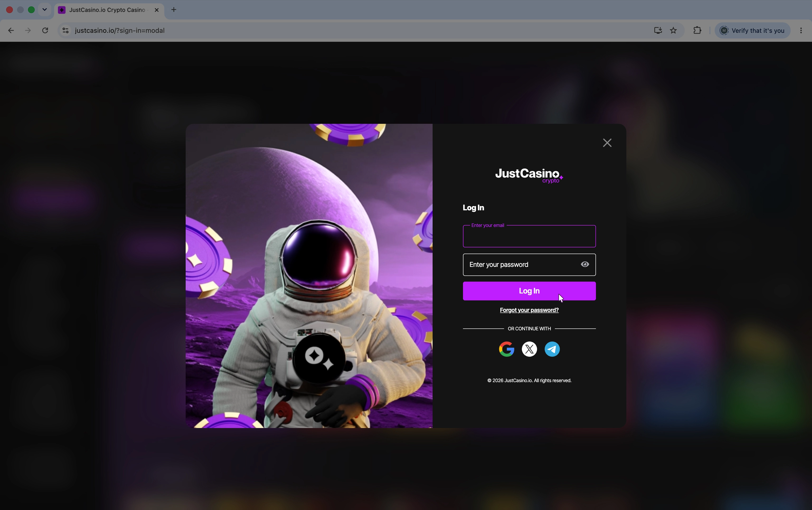Bookmark this tab with star icon
Image resolution: width=812 pixels, height=510 pixels.
673,30
